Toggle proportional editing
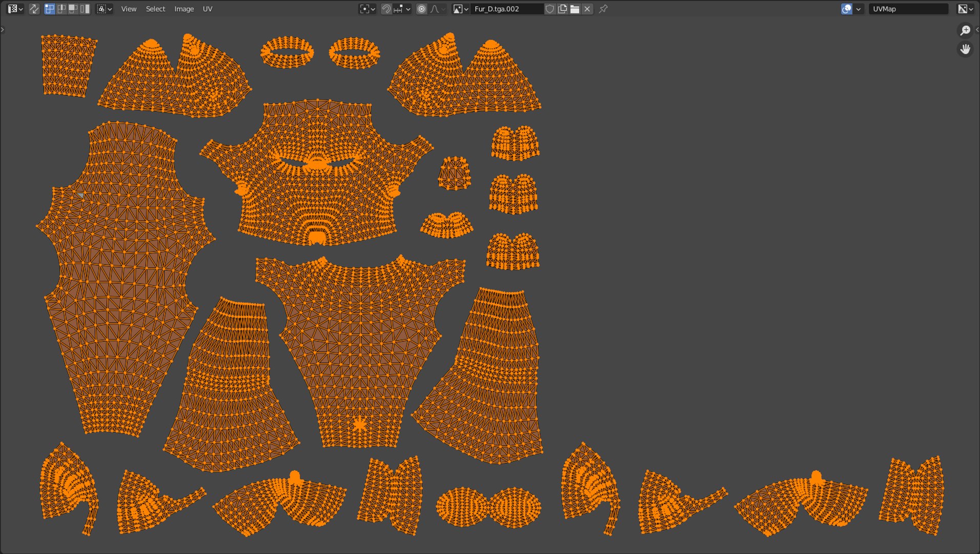This screenshot has width=980, height=554. [x=421, y=9]
